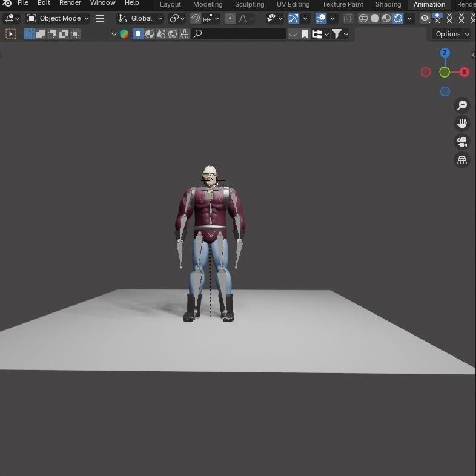Open the gizmo options dropdown arrow
Viewport: 476px width, 476px height.
(305, 19)
